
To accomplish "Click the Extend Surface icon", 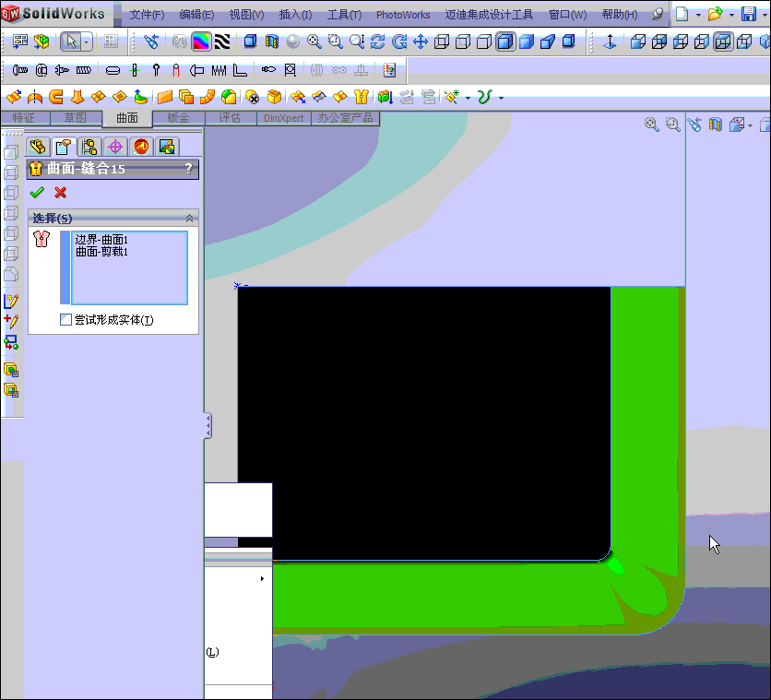I will (x=298, y=97).
